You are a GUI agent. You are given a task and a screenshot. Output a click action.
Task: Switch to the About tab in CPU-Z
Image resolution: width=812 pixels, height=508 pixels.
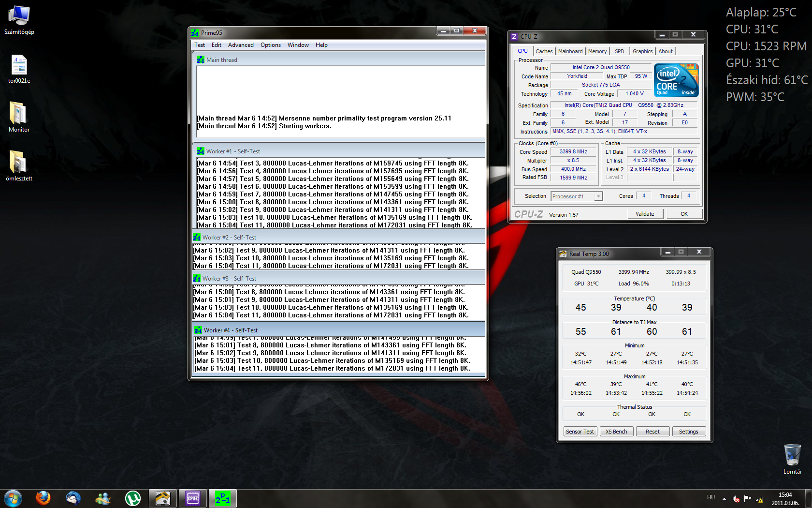(666, 51)
